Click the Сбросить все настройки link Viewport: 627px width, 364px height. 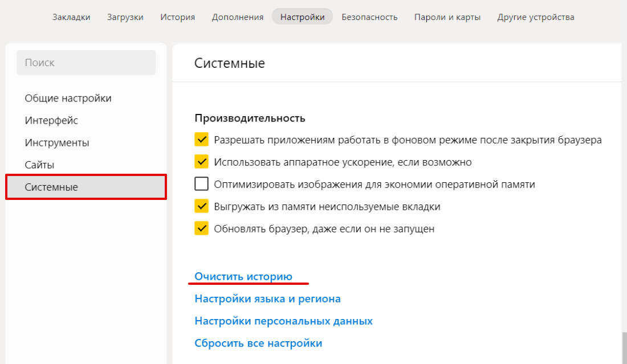258,343
